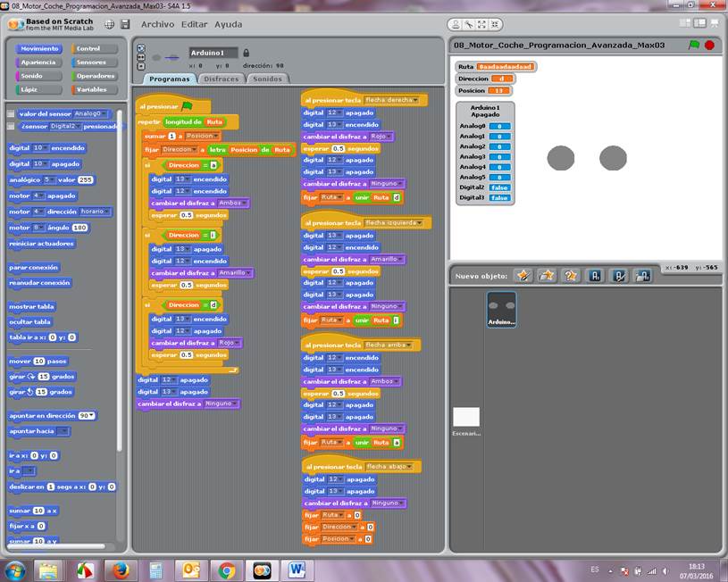The image size is (728, 582).
Task: Open the 'flecha izquierda' key dropdown
Action: point(393,223)
